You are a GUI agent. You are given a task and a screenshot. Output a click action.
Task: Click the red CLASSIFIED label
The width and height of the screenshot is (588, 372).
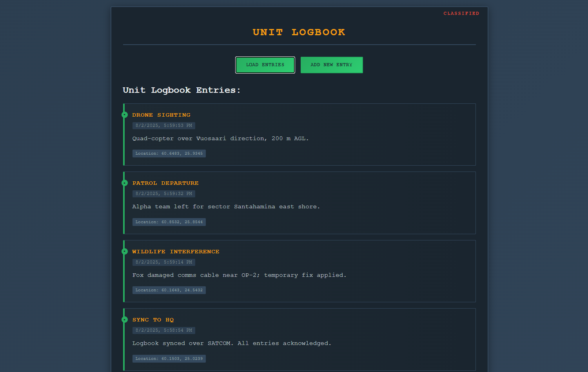tap(461, 14)
